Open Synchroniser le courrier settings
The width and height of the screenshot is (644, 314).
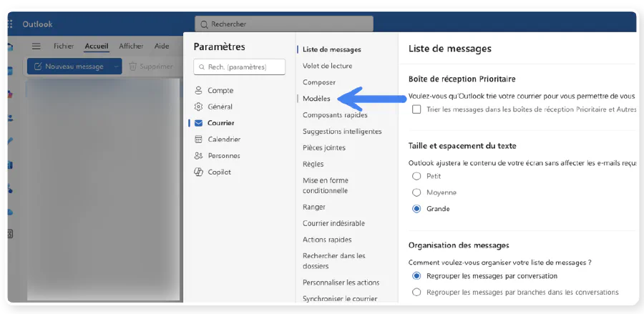340,299
